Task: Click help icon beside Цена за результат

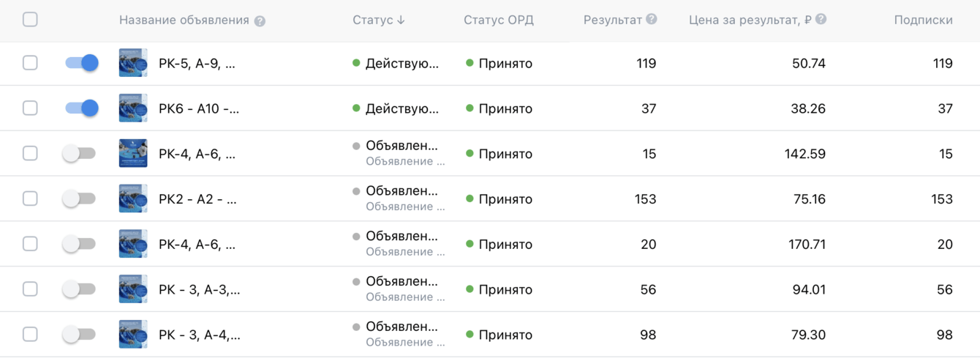Action: pyautogui.click(x=821, y=20)
